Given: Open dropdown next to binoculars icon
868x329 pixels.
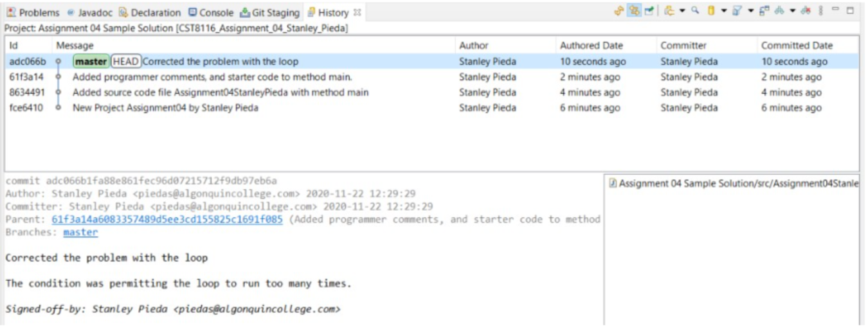Looking at the screenshot, I should coord(792,10).
